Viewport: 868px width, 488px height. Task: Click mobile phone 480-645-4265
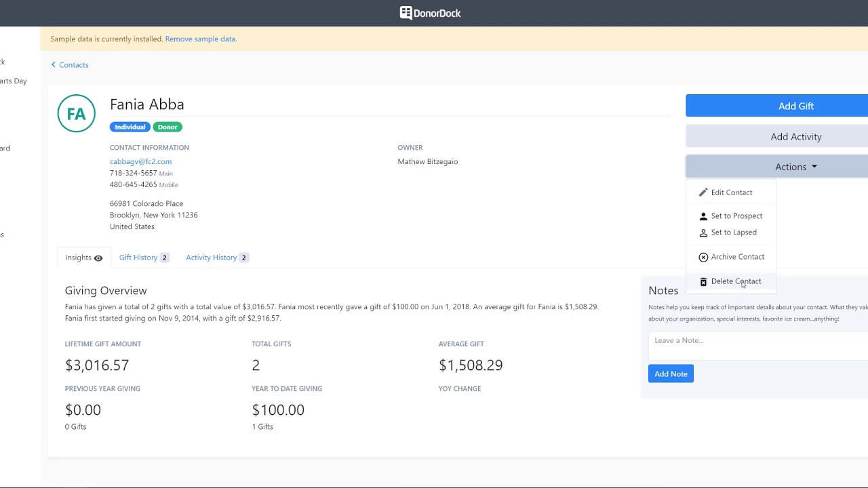point(134,184)
